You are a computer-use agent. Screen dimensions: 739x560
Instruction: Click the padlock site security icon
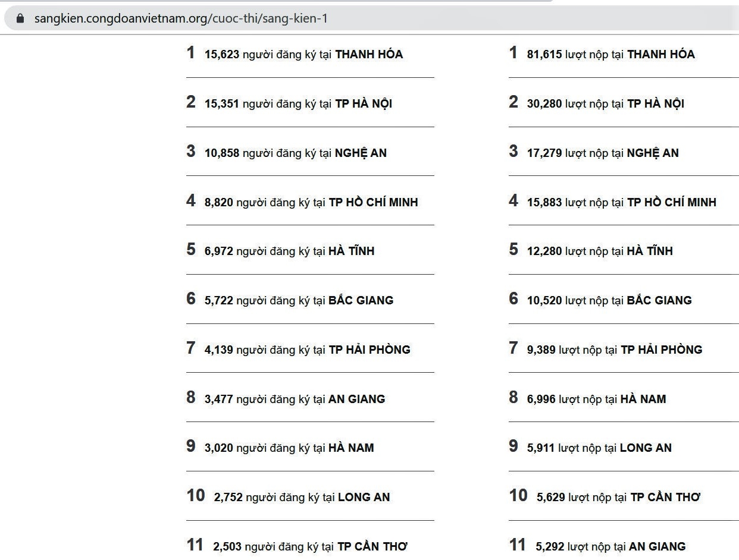[20, 18]
